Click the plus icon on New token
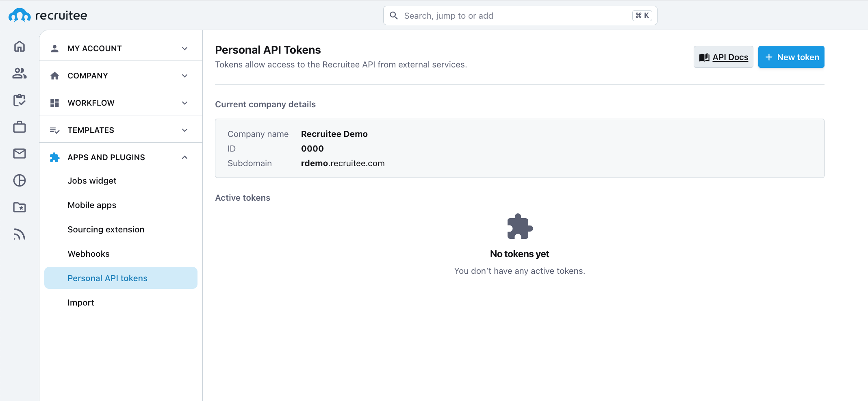868x401 pixels. pos(769,57)
